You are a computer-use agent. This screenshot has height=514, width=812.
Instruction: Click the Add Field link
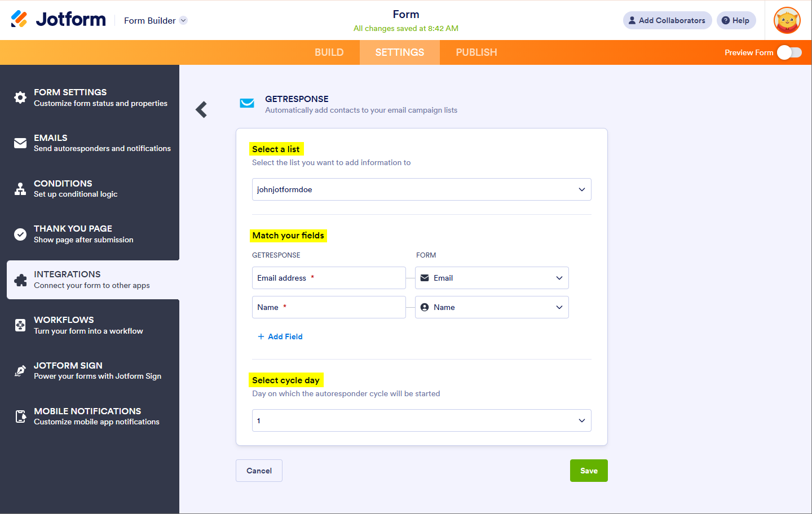click(280, 336)
